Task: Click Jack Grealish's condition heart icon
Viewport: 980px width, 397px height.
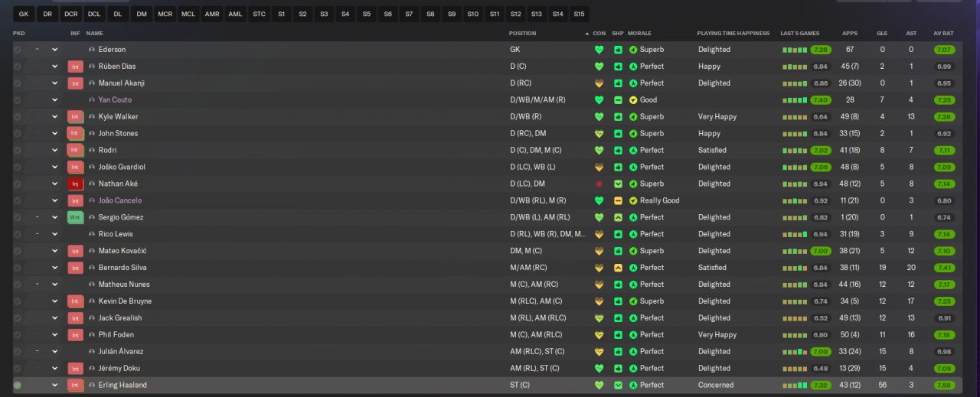Action: point(599,318)
